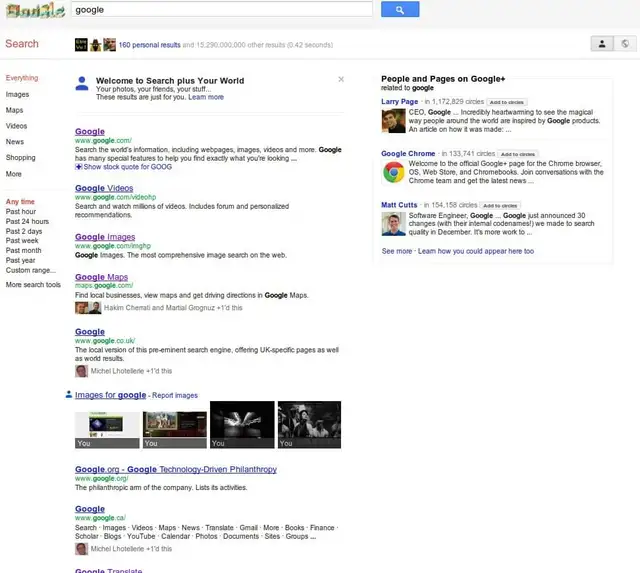Viewport: 640px width, 573px height.
Task: Focus the search field containing 'google'
Action: tap(222, 9)
